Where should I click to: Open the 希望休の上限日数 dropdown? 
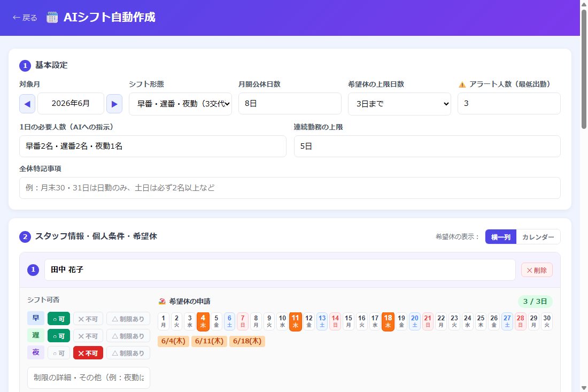tap(399, 104)
